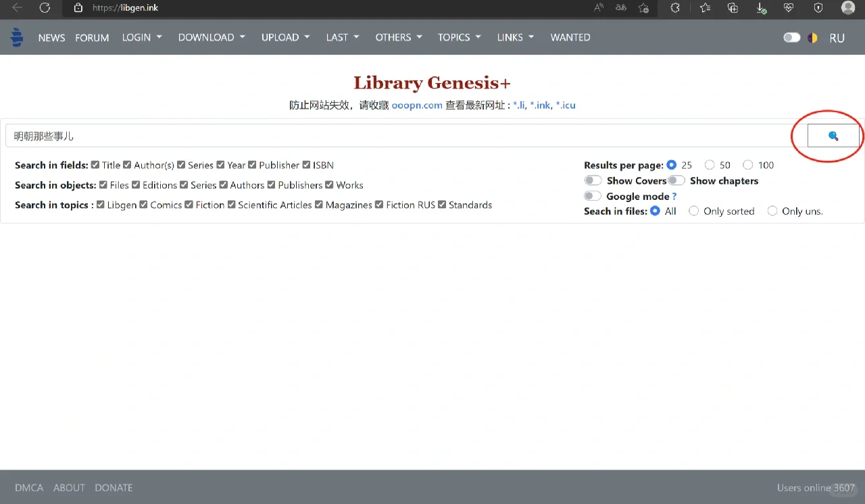The width and height of the screenshot is (865, 504).
Task: Open the Read aloud icon in address bar
Action: tap(599, 8)
